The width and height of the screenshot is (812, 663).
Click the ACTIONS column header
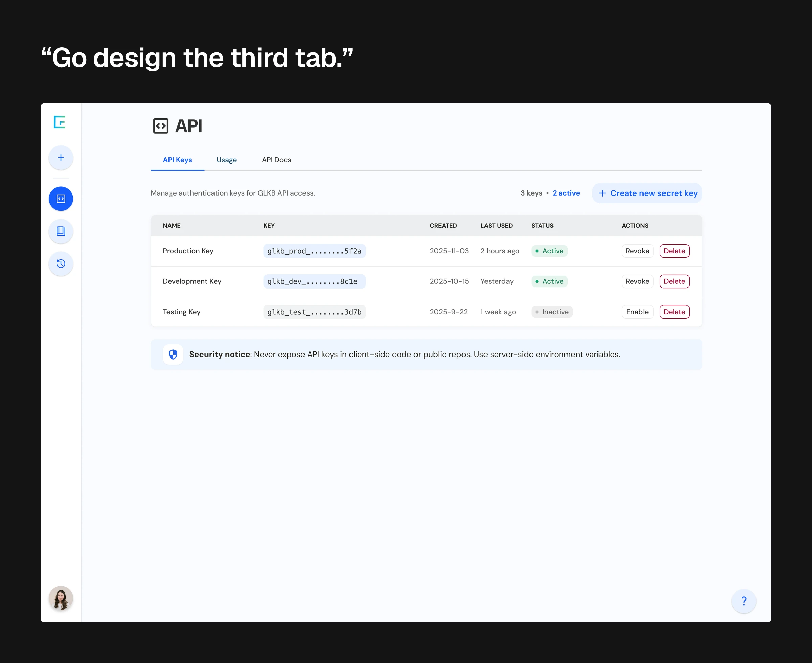coord(635,226)
